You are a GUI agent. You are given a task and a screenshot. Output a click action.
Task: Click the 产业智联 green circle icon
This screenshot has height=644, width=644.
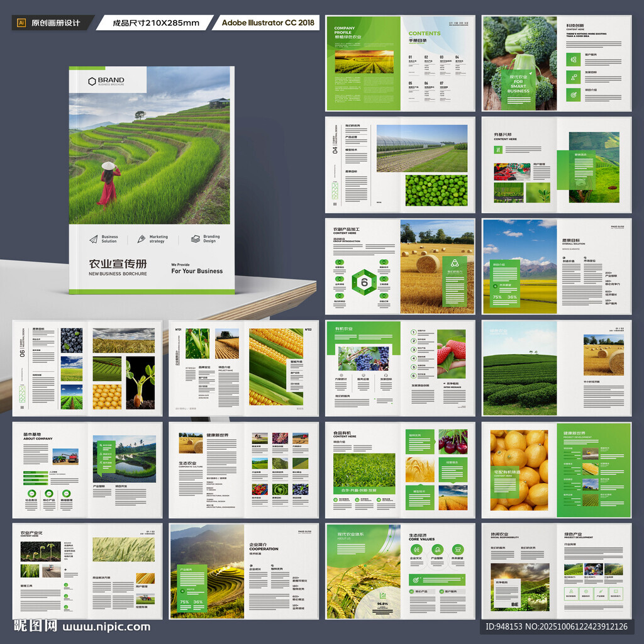click(x=437, y=550)
